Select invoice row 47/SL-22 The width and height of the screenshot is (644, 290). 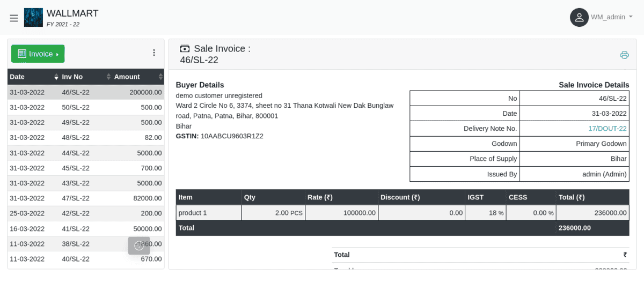tap(86, 198)
